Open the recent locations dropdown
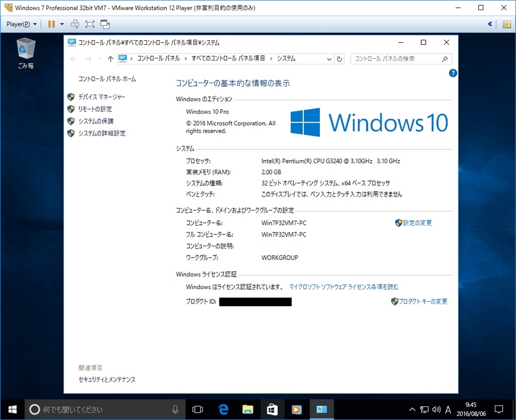The width and height of the screenshot is (516, 420). pos(100,59)
